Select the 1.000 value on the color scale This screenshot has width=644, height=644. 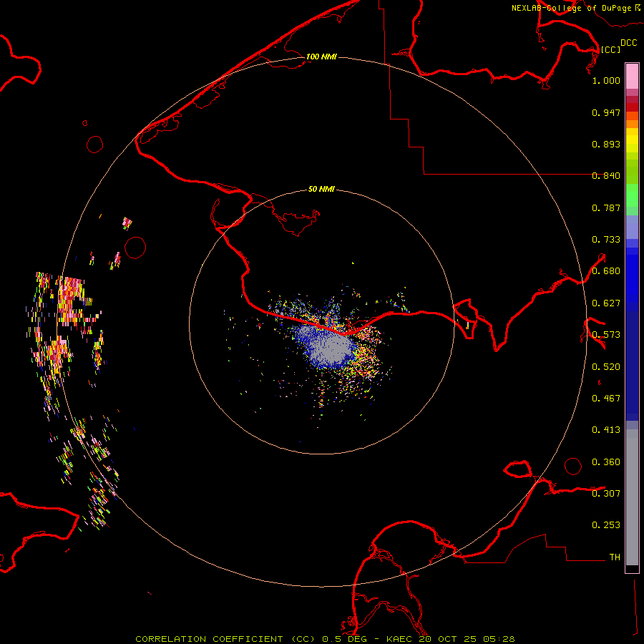pos(606,80)
